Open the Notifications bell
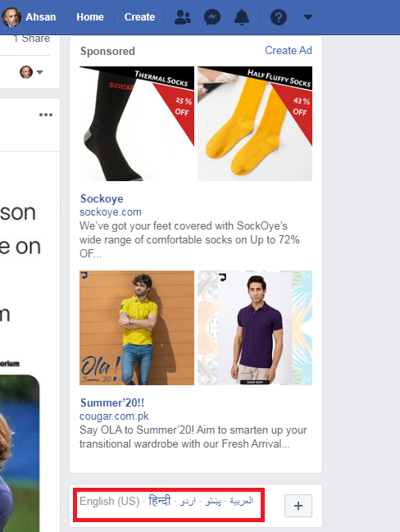Image resolution: width=400 pixels, height=532 pixels. (x=242, y=17)
